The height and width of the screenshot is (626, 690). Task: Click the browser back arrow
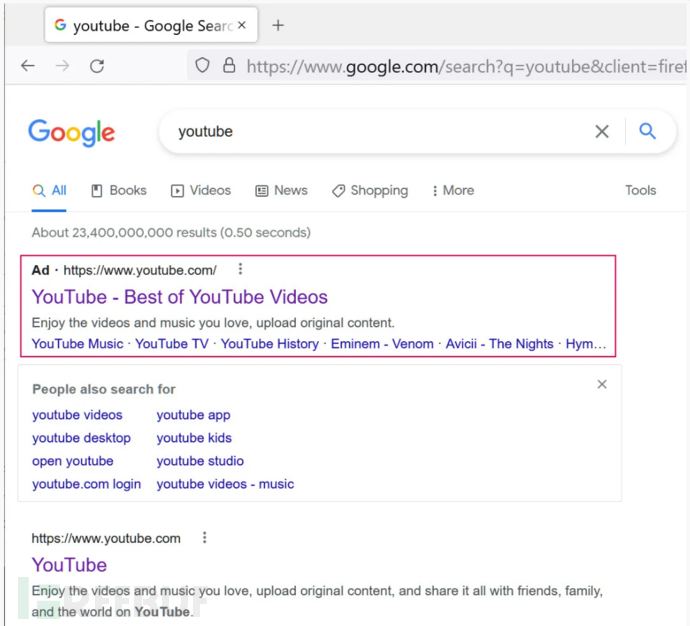[x=28, y=66]
